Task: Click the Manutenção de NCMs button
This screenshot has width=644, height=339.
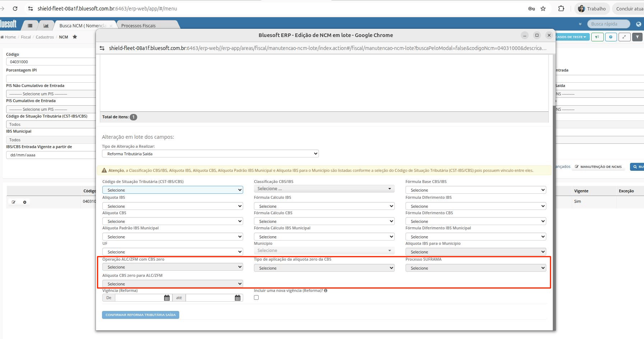Action: (598, 167)
